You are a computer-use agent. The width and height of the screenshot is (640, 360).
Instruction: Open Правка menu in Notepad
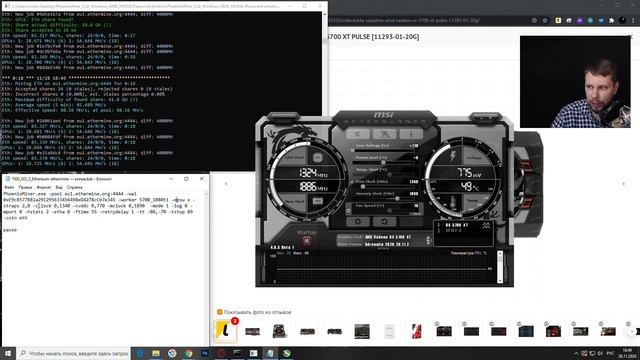pyautogui.click(x=25, y=187)
